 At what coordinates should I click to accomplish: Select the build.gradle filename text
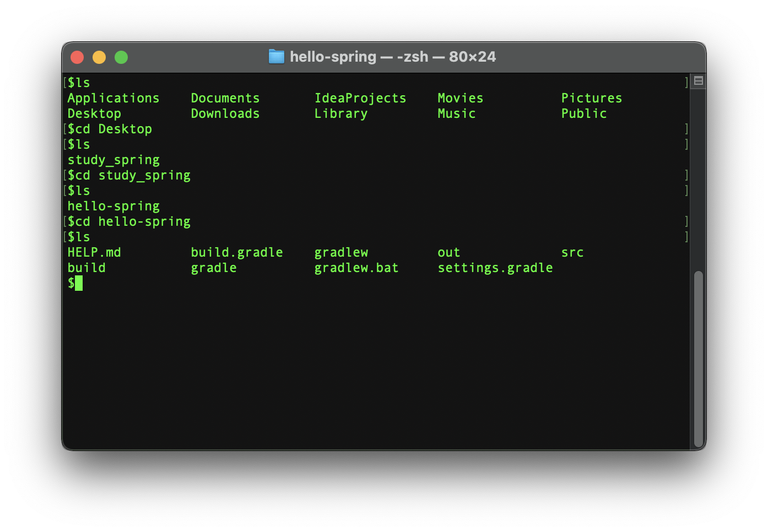pos(237,252)
